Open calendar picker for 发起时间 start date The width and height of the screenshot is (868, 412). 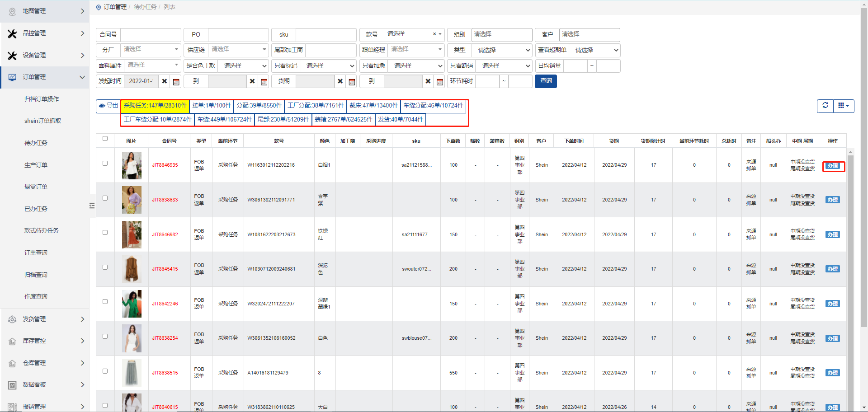176,82
